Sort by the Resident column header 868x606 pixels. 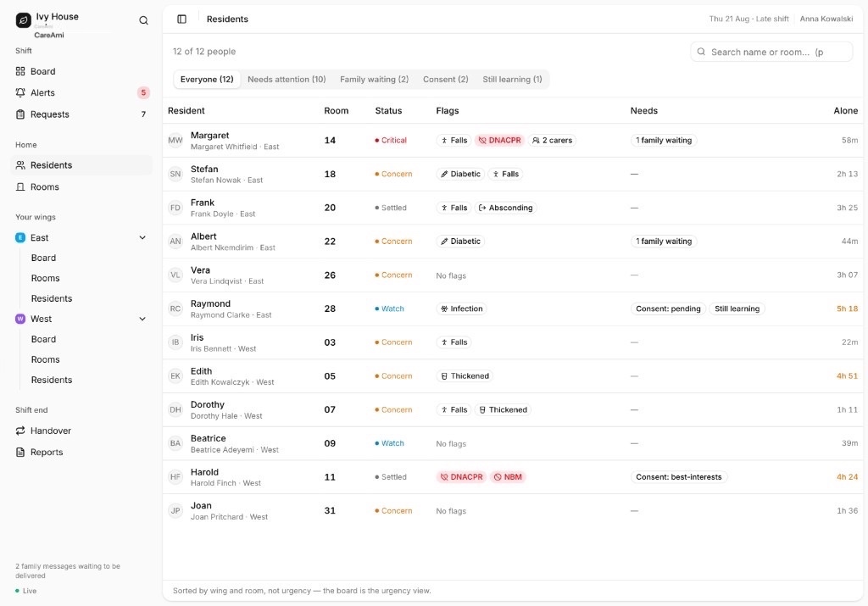[x=186, y=111]
